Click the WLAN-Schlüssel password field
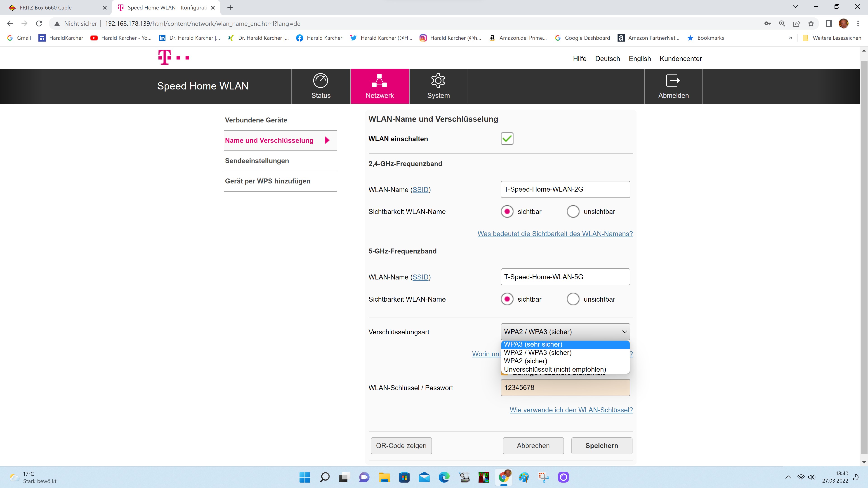Viewport: 868px width, 488px height. click(565, 388)
